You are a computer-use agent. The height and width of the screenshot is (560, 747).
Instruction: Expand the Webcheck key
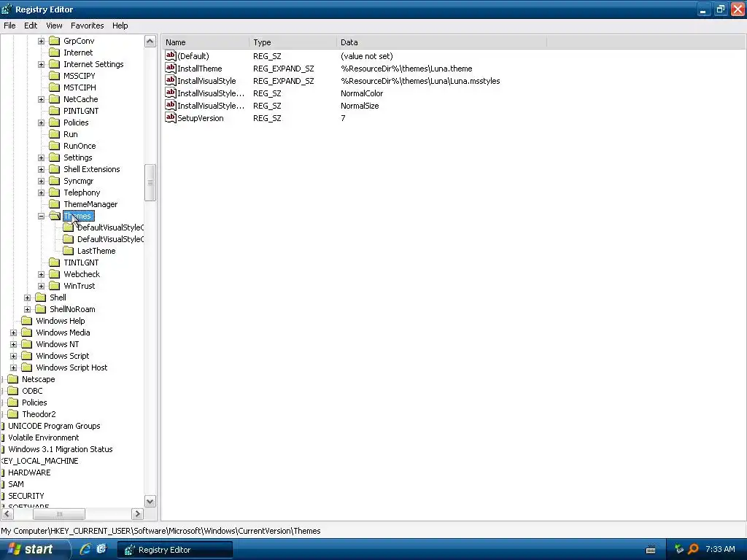tap(41, 275)
